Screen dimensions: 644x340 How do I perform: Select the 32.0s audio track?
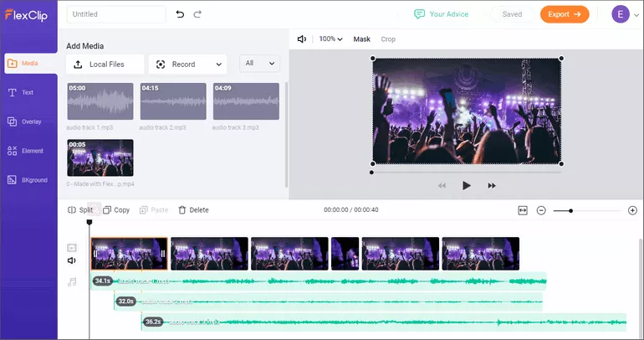[328, 301]
